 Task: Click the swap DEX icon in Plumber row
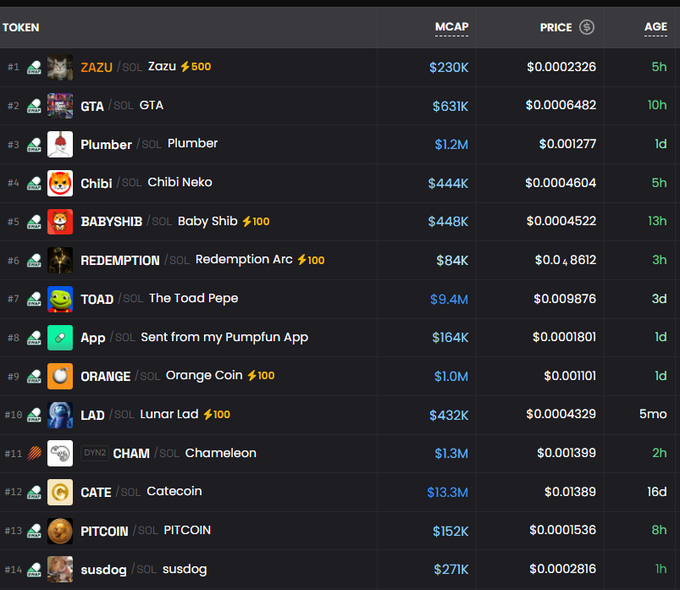click(34, 145)
